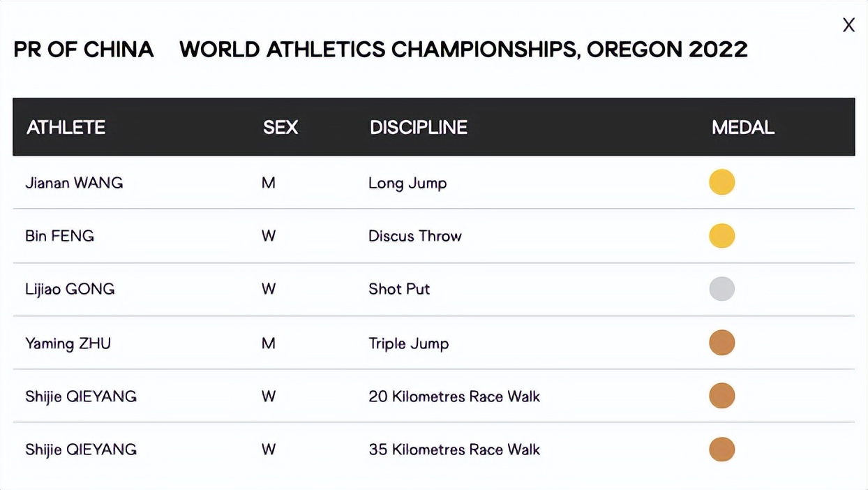Click the DISCIPLINE column header

[418, 127]
